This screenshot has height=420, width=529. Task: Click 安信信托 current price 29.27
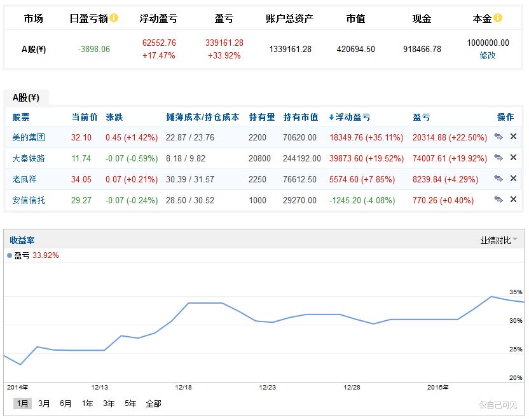[x=81, y=200]
